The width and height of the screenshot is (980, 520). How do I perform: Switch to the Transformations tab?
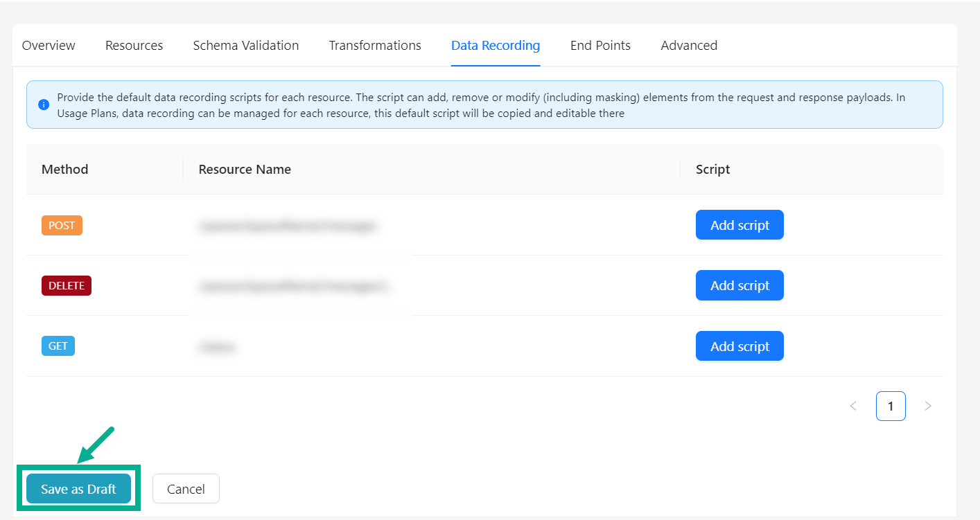375,46
